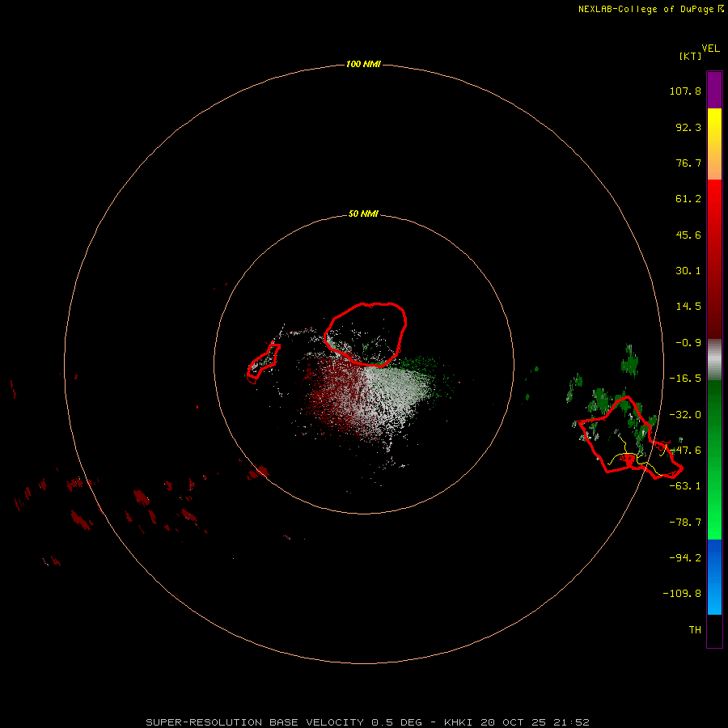
Task: Click the 50 NMI range ring label
Action: 363,214
